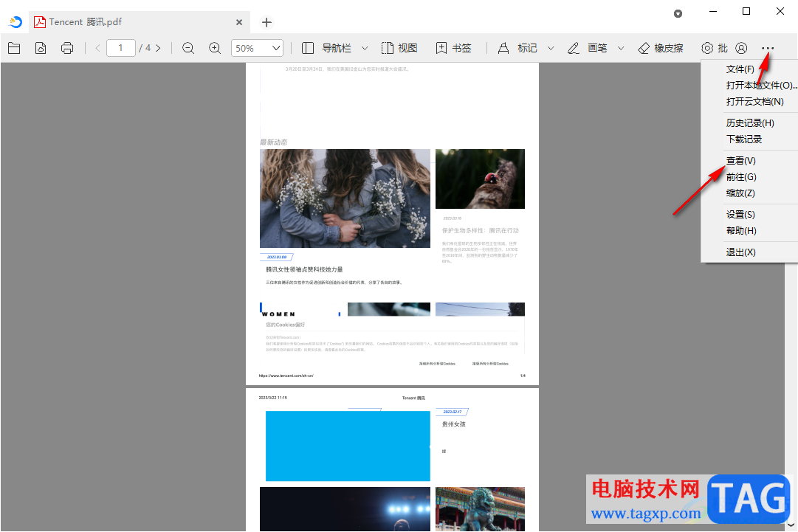Go to previous page arrow
Image resolution: width=798 pixels, height=532 pixels.
pyautogui.click(x=97, y=48)
